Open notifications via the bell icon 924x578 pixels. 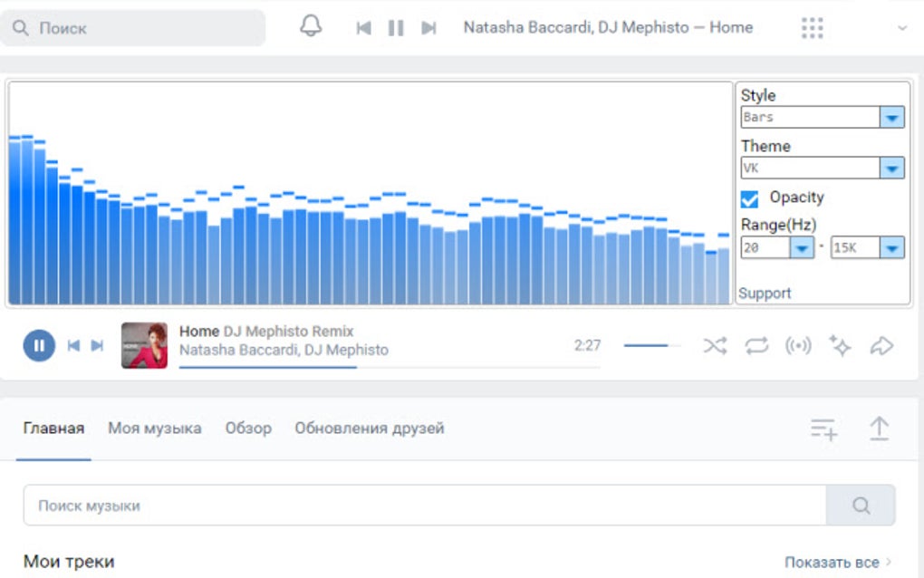310,27
